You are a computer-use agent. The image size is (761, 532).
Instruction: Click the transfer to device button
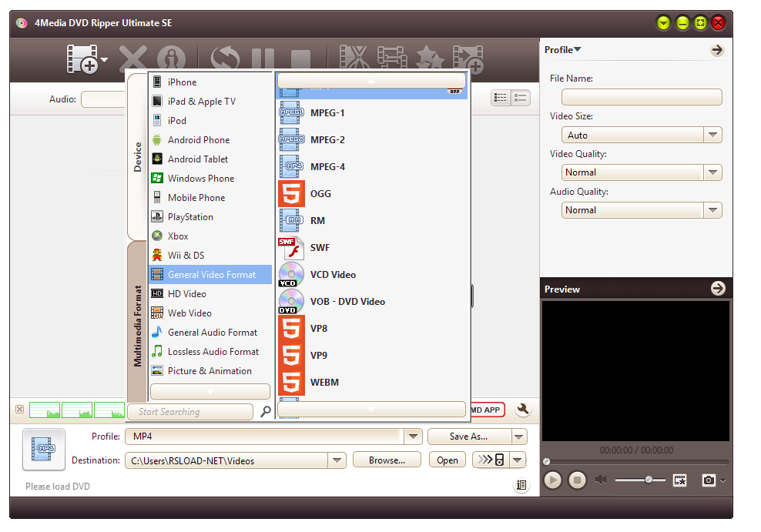491,460
